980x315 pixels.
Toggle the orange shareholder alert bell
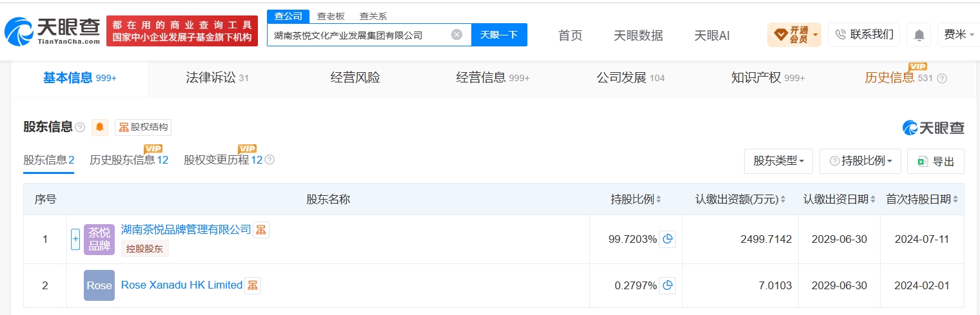[100, 127]
